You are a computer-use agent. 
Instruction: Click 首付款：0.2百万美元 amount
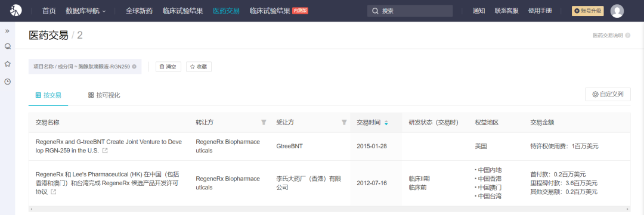coord(558,175)
